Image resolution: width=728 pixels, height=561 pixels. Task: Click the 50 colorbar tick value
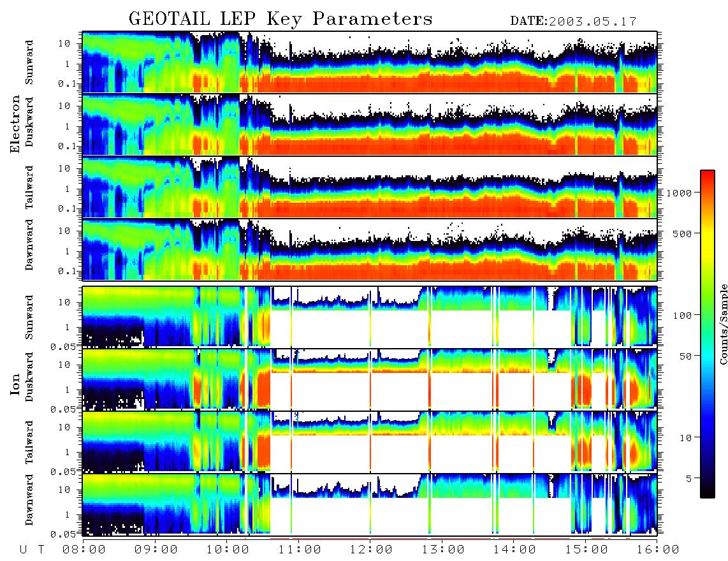click(685, 356)
